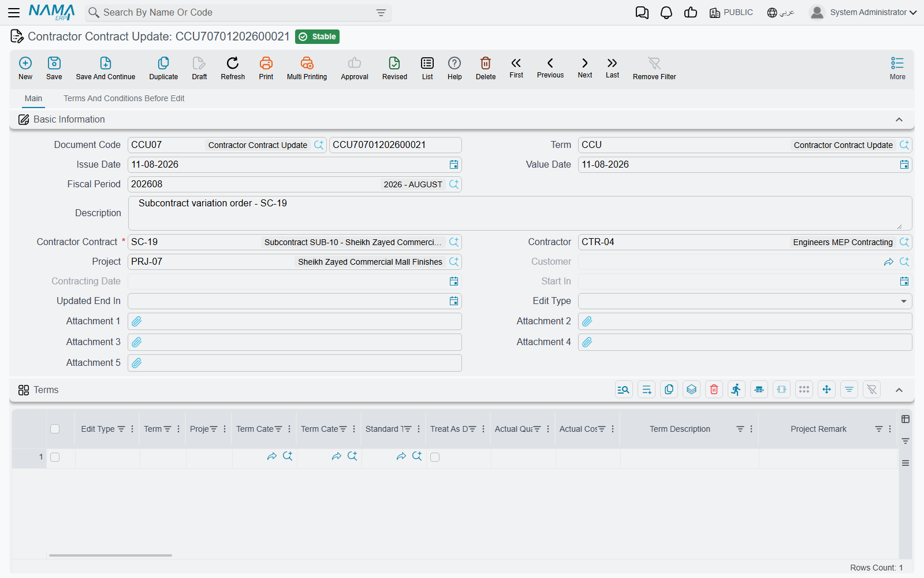Save the contract update
The height and width of the screenshot is (578, 924).
(x=54, y=68)
